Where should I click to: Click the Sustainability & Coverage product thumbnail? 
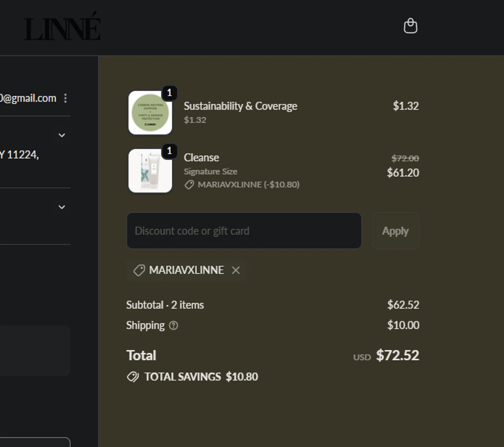click(150, 113)
